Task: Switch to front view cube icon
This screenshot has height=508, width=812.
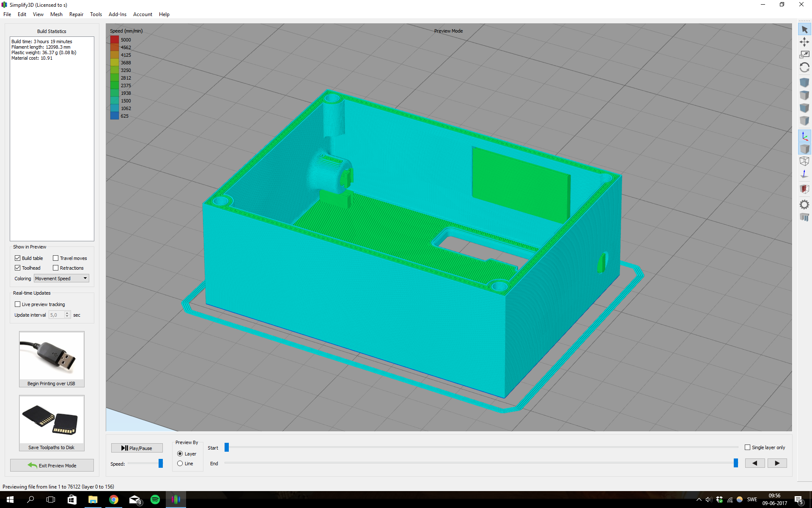Action: 804,108
